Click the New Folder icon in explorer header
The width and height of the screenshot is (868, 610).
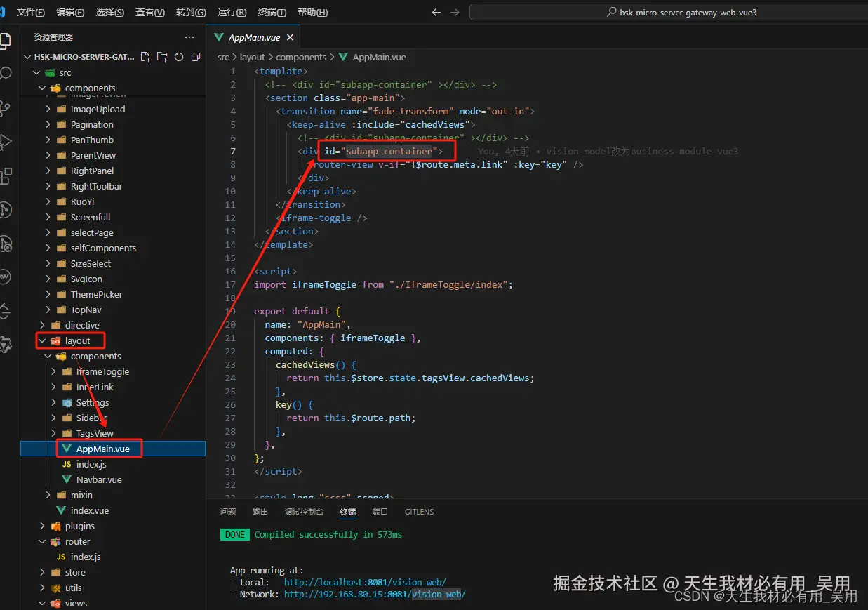pyautogui.click(x=162, y=57)
